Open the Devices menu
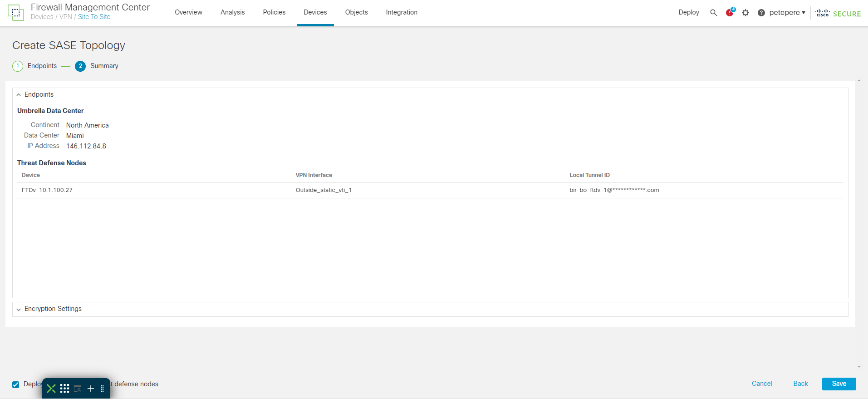 [x=315, y=12]
